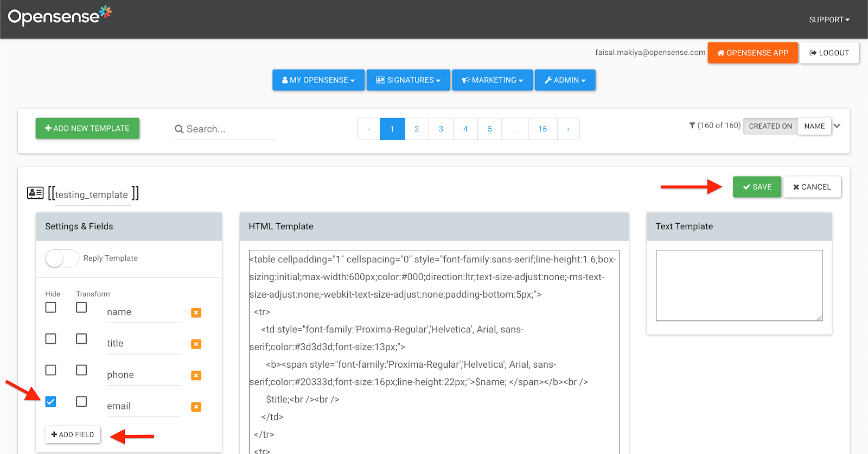This screenshot has width=868, height=454.
Task: Click the Opensense logo
Action: point(60,16)
